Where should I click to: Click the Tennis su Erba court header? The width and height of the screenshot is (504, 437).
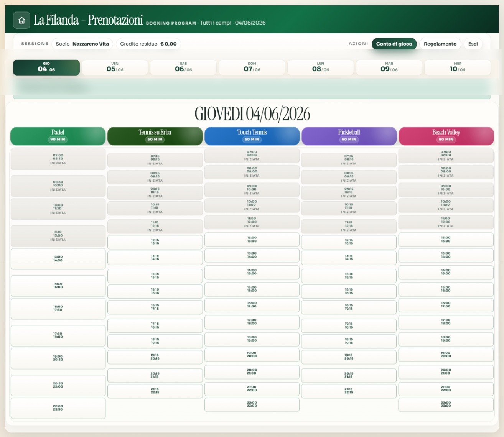click(x=155, y=136)
